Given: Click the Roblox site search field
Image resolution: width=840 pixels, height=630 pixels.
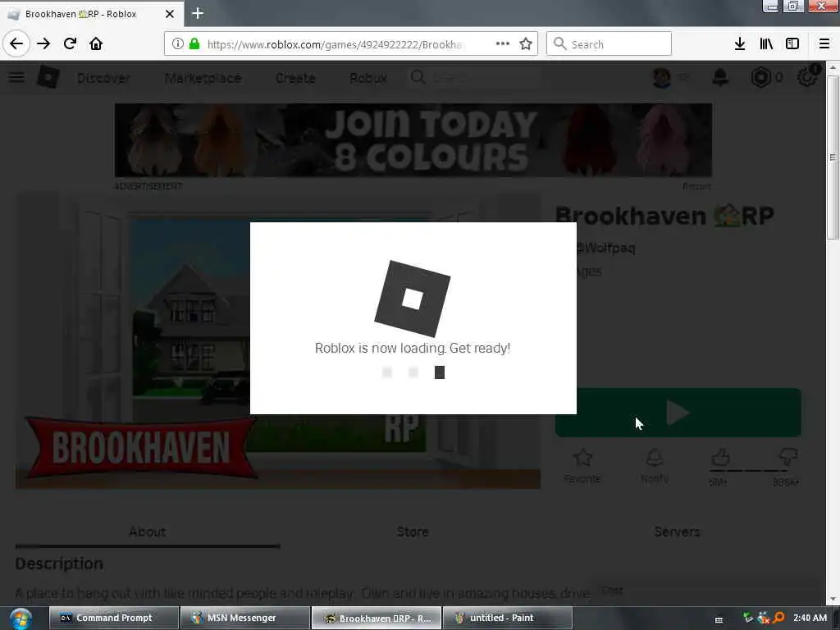Looking at the screenshot, I should pos(474,78).
